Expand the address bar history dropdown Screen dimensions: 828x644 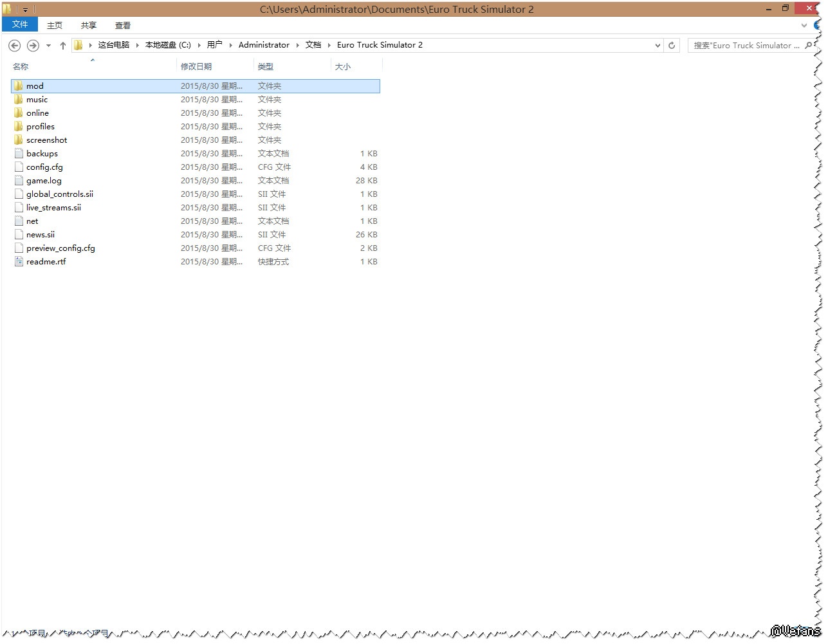coord(657,46)
